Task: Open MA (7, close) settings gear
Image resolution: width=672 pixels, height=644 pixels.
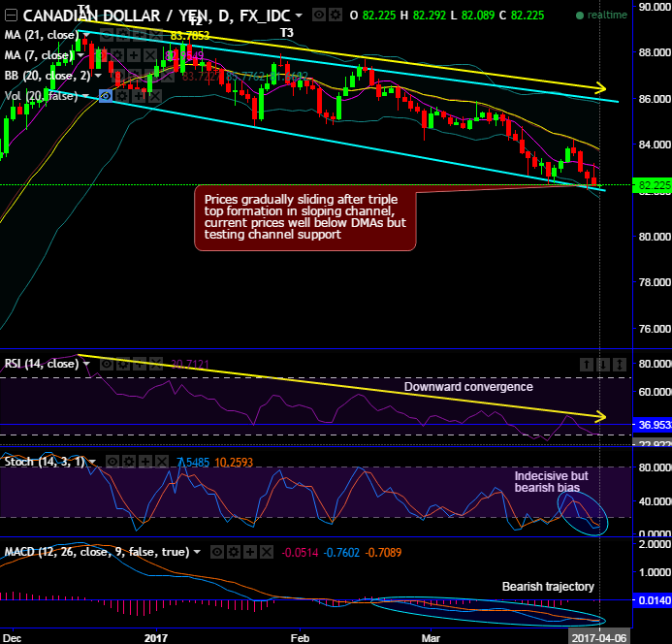Action: [117, 55]
